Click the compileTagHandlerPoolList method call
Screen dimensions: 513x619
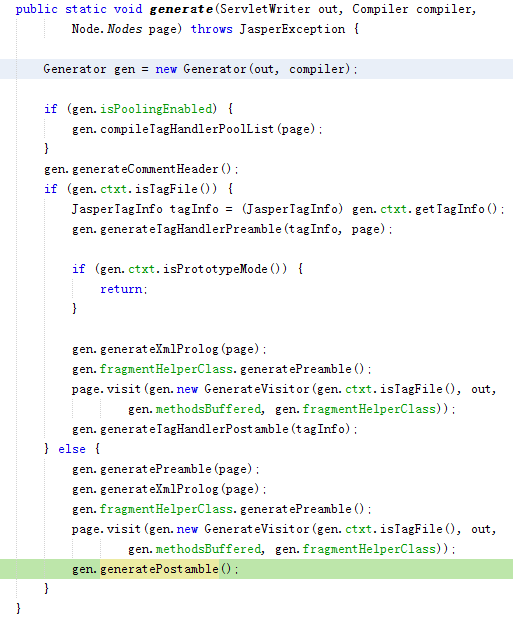click(x=187, y=129)
